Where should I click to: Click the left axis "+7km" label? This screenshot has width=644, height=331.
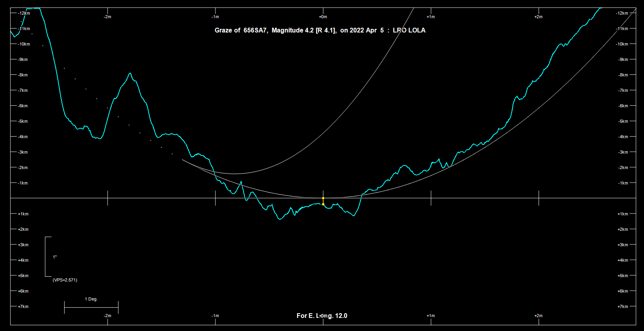pyautogui.click(x=23, y=306)
